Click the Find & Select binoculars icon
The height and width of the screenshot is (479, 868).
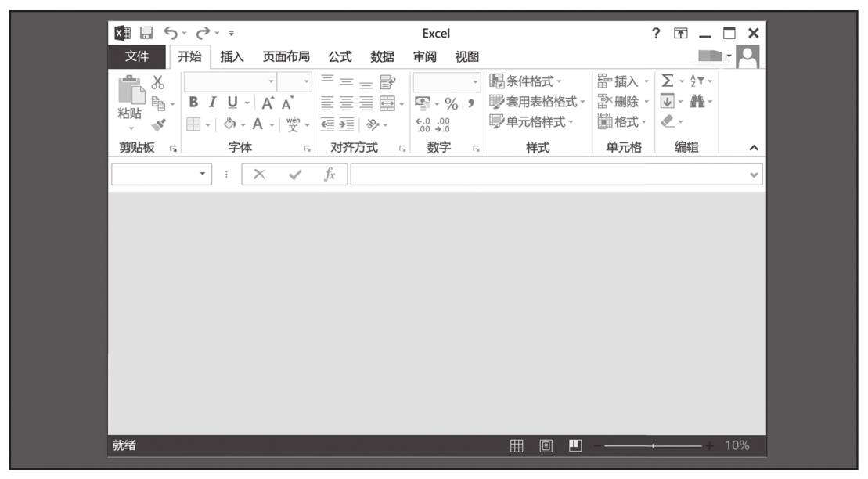(x=697, y=101)
